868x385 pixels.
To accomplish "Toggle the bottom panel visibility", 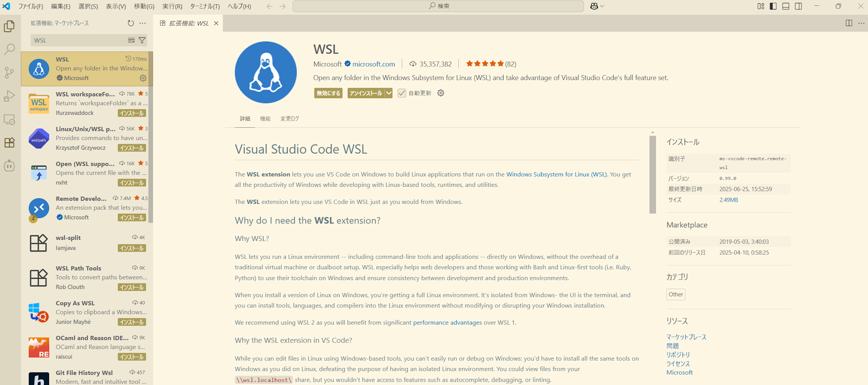I will point(786,6).
